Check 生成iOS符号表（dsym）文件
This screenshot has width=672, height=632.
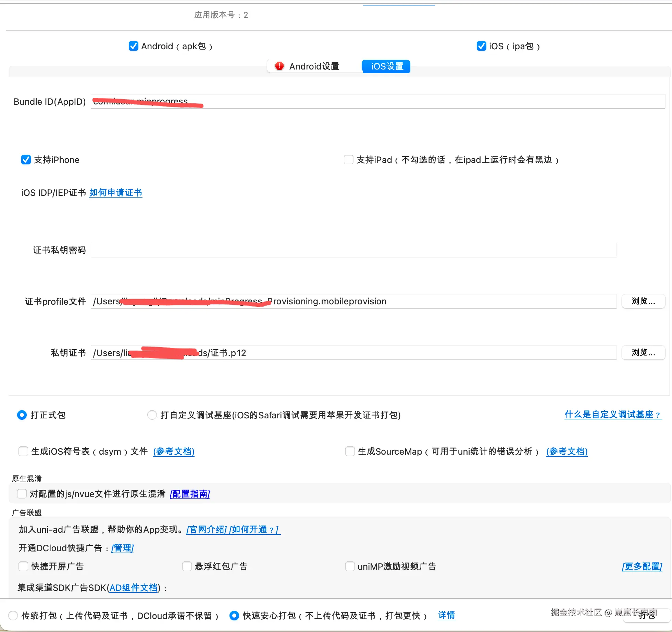coord(23,451)
